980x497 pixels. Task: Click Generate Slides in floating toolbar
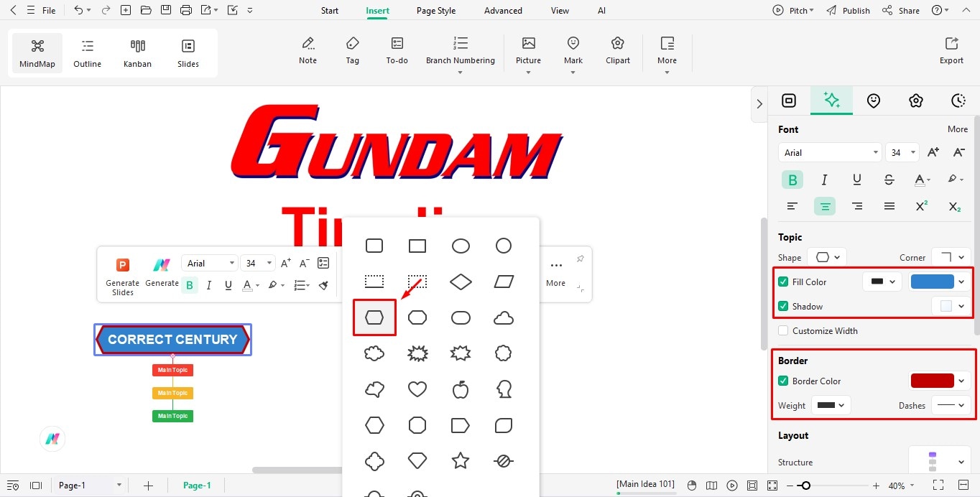123,276
